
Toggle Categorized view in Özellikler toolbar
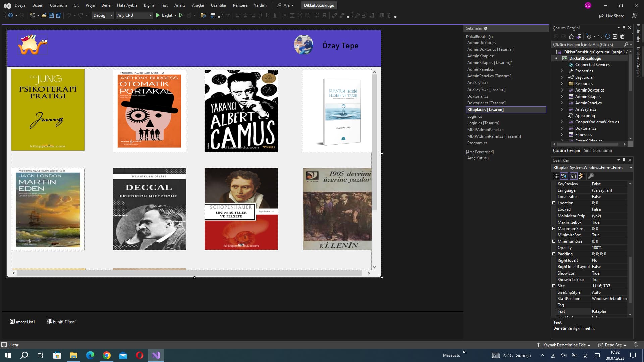click(556, 176)
